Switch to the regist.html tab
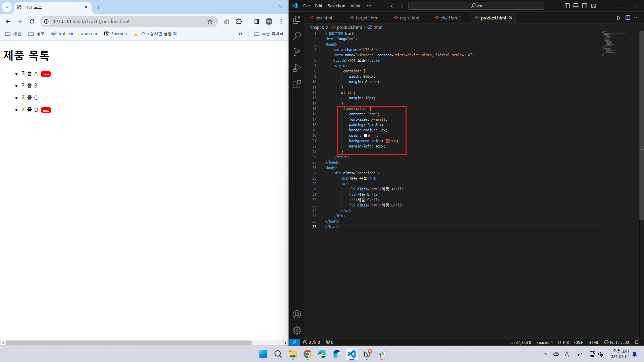Viewport: 644px width, 362px height. click(410, 18)
